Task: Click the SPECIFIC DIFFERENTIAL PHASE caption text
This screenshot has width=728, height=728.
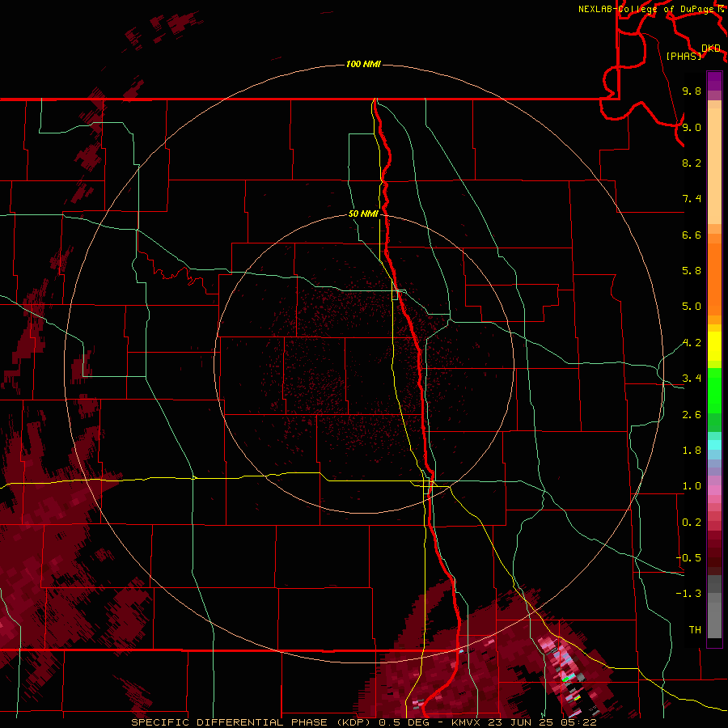Action: click(231, 722)
